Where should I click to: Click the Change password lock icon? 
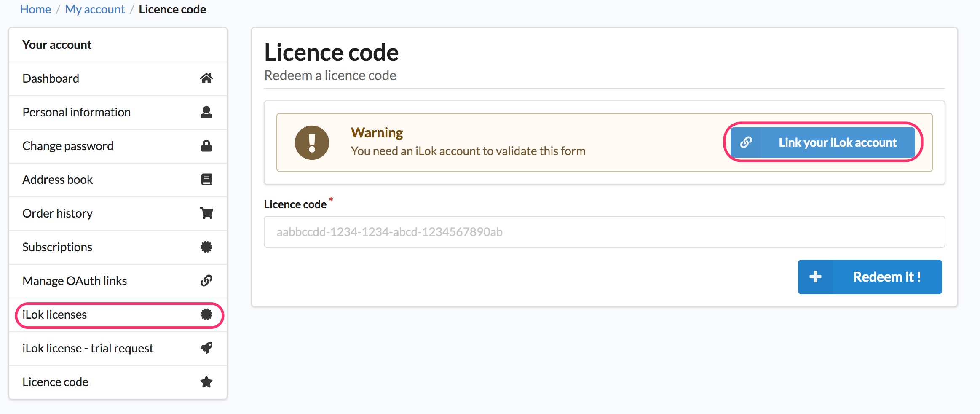206,146
